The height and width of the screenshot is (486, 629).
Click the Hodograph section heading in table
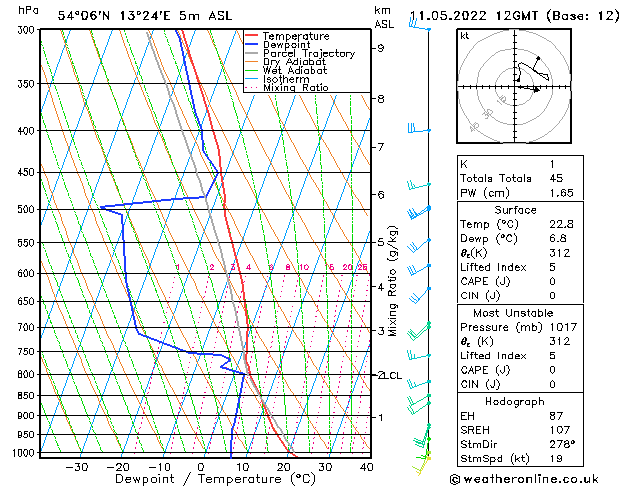coord(513,401)
